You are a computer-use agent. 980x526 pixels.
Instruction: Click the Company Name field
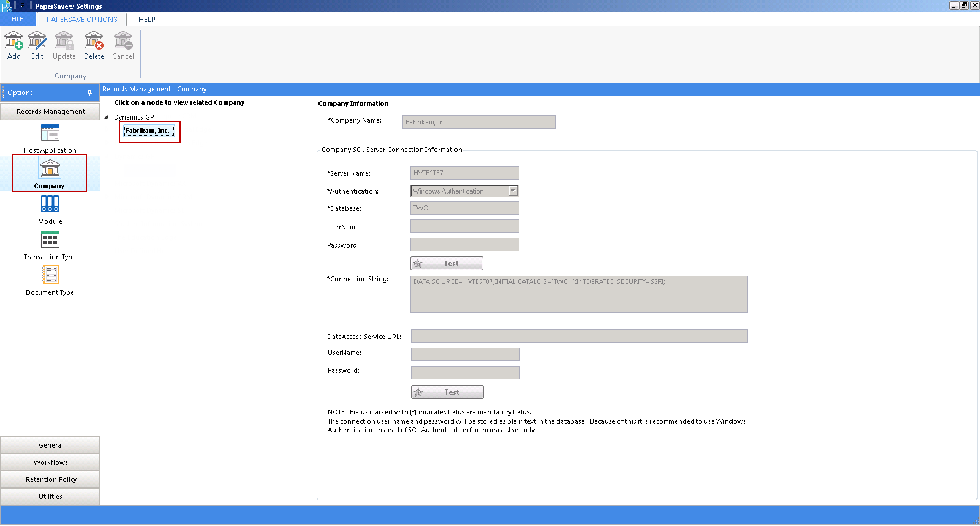coord(479,122)
